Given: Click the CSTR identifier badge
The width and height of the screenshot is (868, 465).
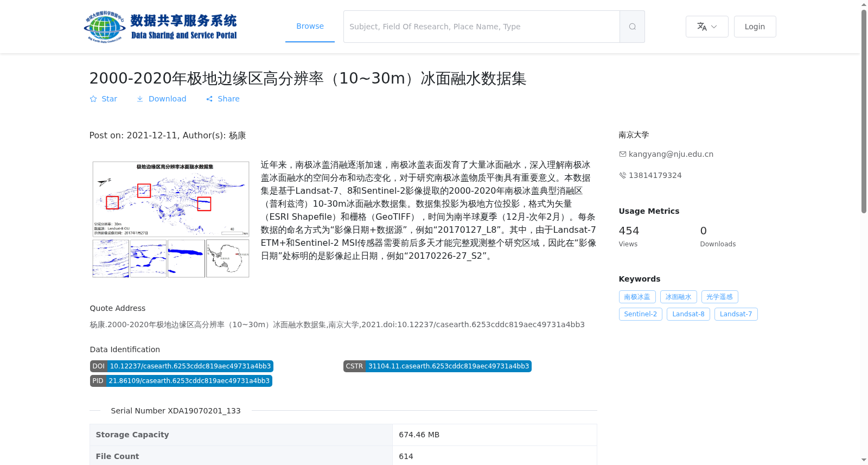Looking at the screenshot, I should coord(437,366).
